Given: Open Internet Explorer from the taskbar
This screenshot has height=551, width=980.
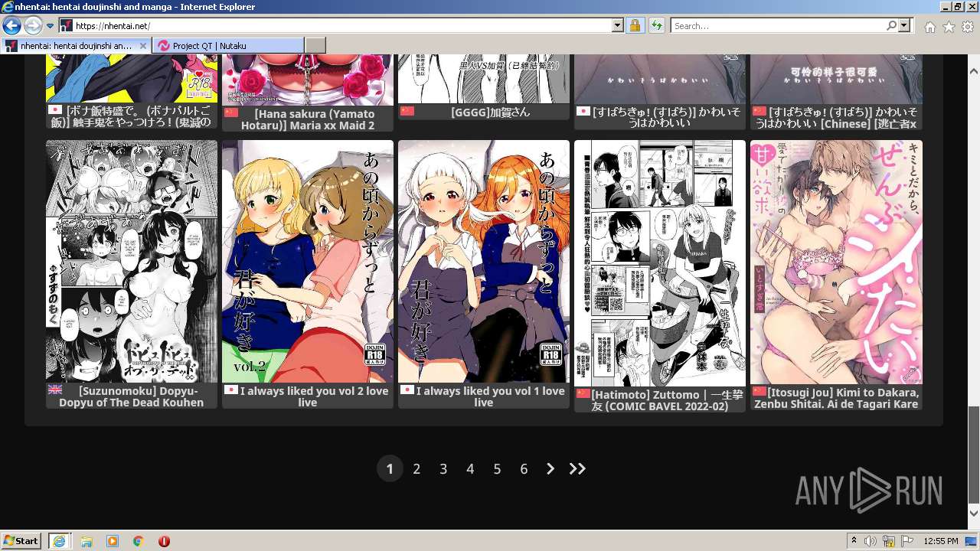Looking at the screenshot, I should coord(59,541).
